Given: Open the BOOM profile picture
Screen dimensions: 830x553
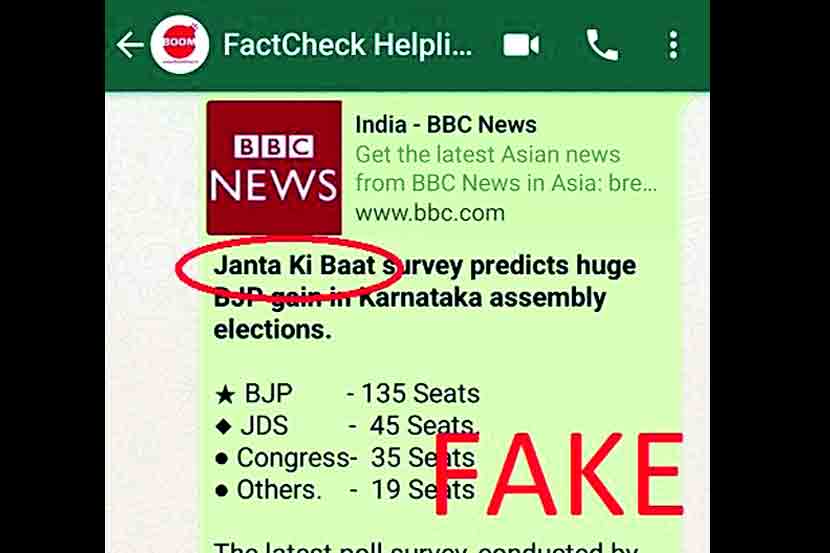Looking at the screenshot, I should coord(179,44).
